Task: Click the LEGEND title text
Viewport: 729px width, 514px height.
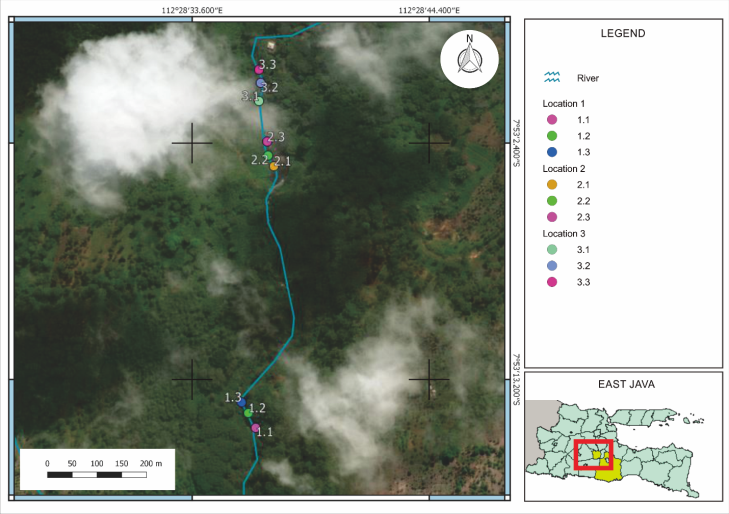Action: (622, 33)
